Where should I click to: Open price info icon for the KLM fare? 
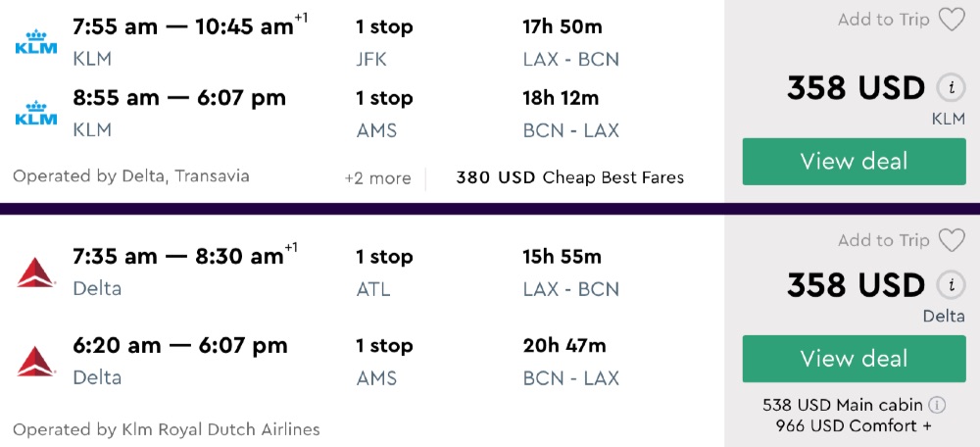[x=949, y=88]
